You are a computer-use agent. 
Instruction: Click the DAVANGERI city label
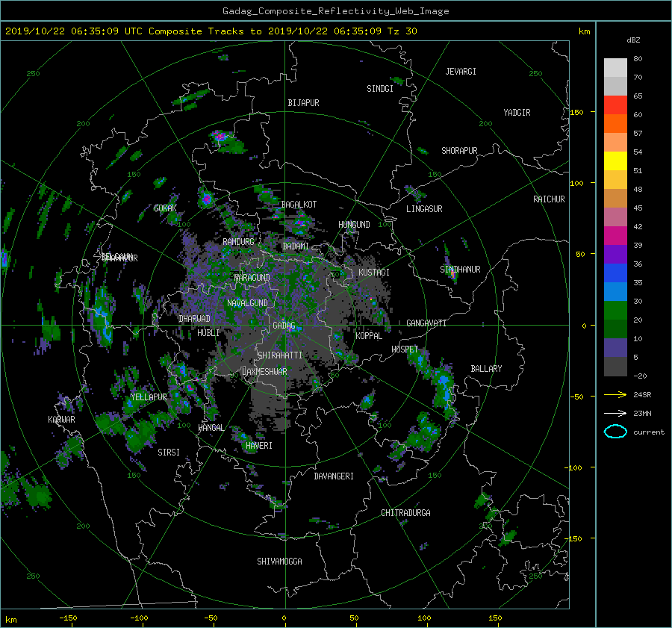click(x=334, y=476)
